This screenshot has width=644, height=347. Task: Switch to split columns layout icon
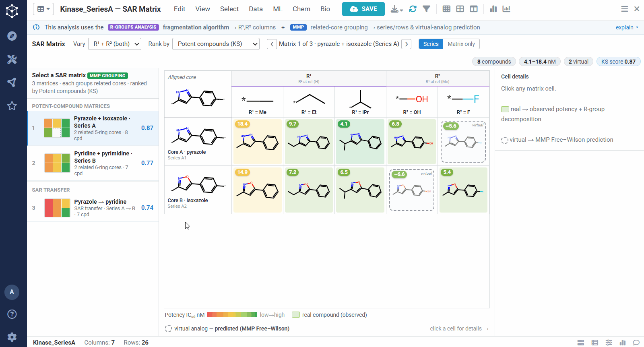[474, 9]
